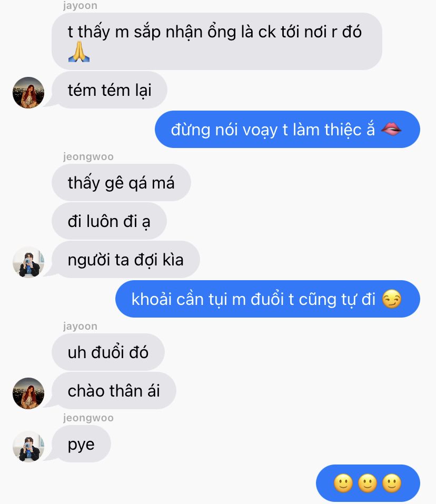Select the 'pye' message bubble
The image size is (436, 504).
click(x=81, y=444)
